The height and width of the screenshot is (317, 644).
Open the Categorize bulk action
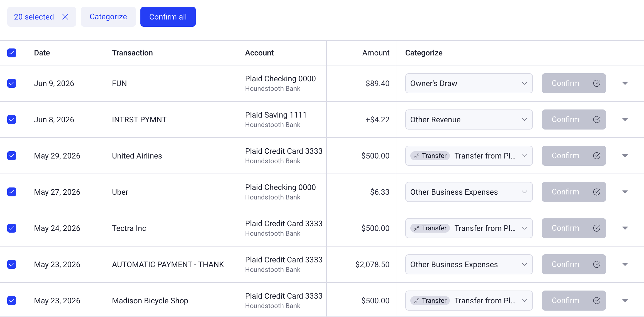[x=108, y=17]
